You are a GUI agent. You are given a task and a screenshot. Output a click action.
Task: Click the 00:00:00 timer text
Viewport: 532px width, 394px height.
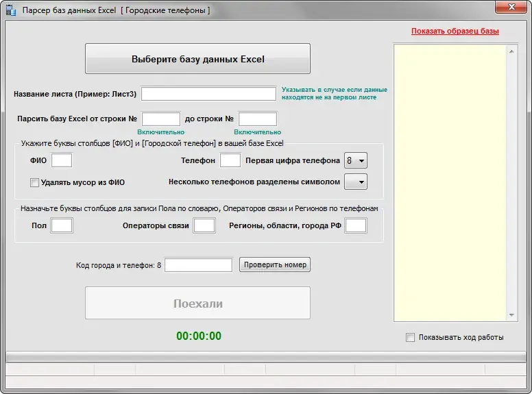click(199, 336)
